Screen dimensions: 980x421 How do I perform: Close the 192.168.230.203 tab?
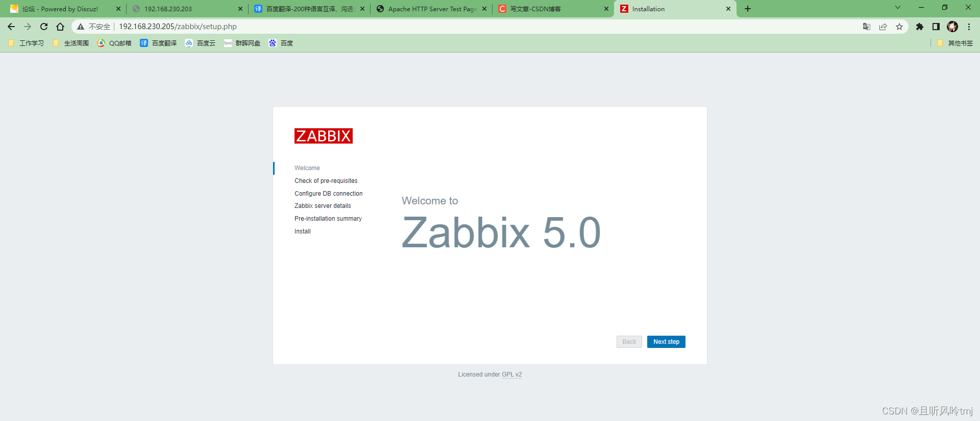pyautogui.click(x=240, y=9)
